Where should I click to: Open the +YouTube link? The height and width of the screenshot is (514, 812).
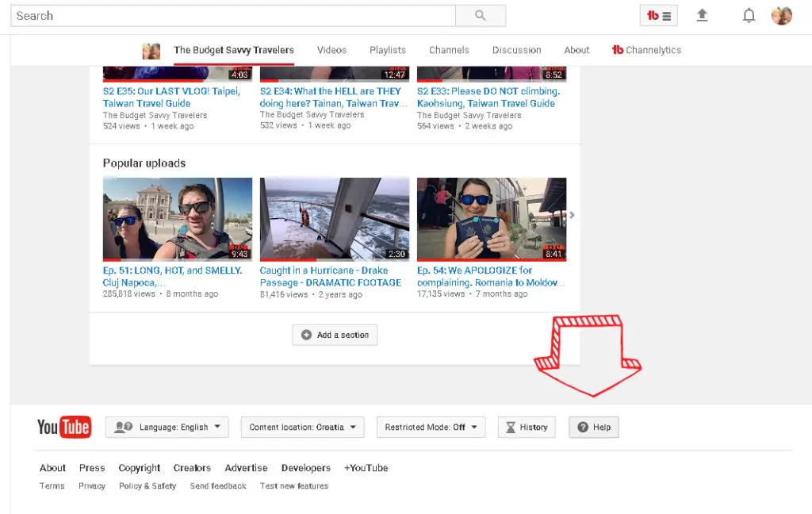tap(366, 468)
